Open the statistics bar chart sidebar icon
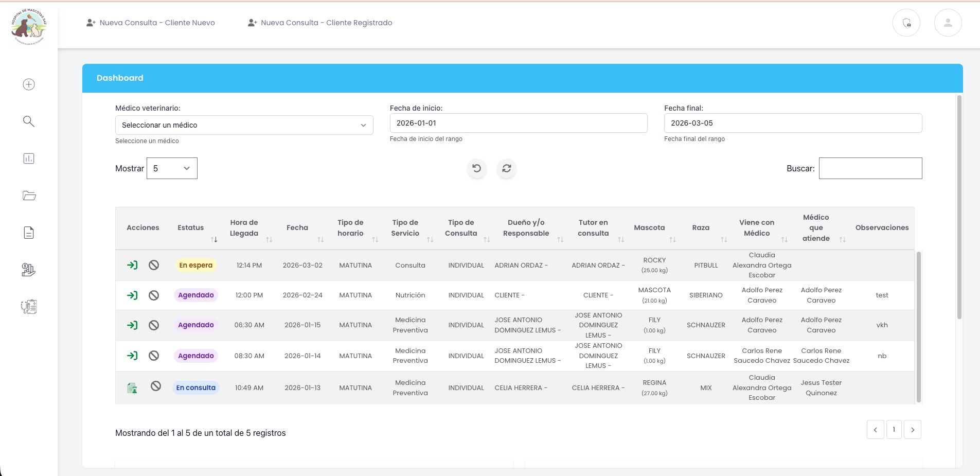Image resolution: width=980 pixels, height=476 pixels. [28, 158]
